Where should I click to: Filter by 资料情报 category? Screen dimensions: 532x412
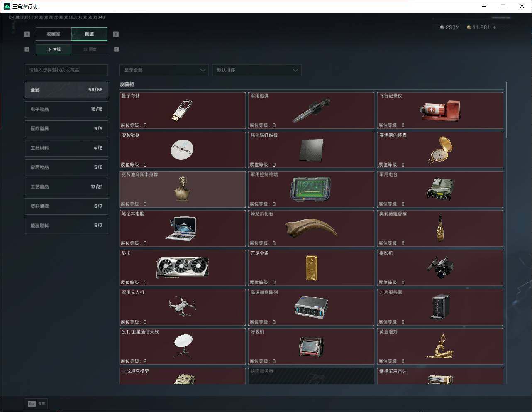[x=66, y=206]
